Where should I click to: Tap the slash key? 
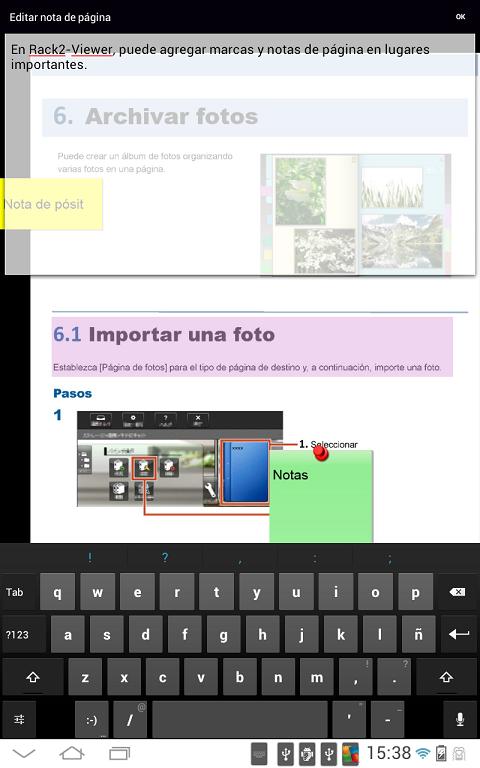[130, 720]
